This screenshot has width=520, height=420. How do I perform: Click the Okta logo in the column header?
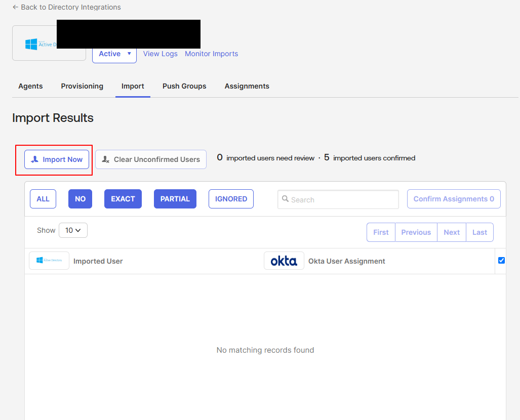pos(284,261)
